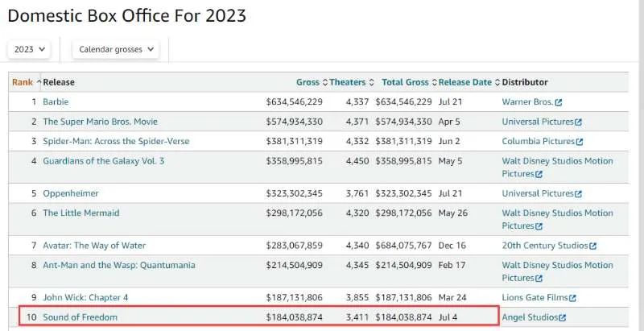Click external link icon beside Lions Gate Films

tap(573, 298)
